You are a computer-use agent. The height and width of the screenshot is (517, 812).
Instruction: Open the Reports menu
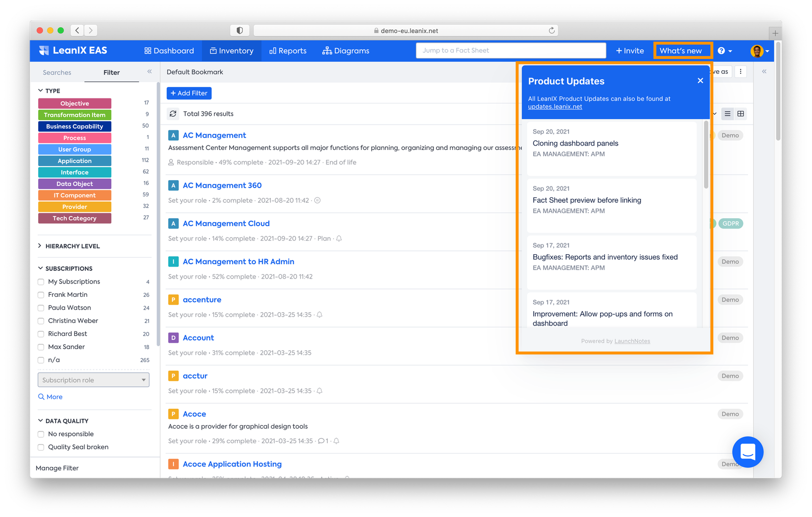pyautogui.click(x=288, y=50)
